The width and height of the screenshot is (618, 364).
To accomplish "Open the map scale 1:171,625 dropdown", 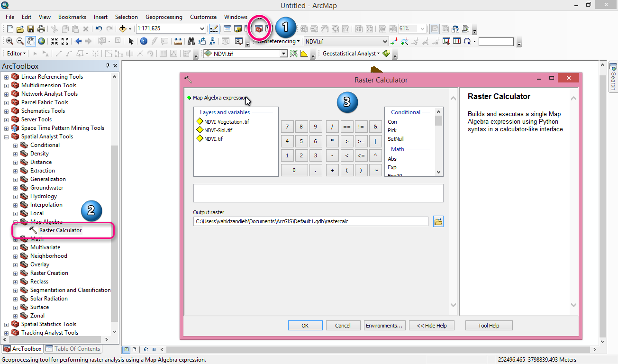I will pos(202,29).
